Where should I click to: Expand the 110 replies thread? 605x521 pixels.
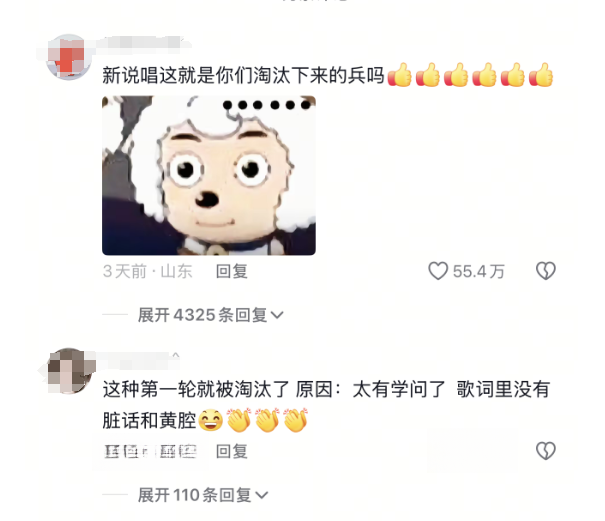tap(203, 495)
